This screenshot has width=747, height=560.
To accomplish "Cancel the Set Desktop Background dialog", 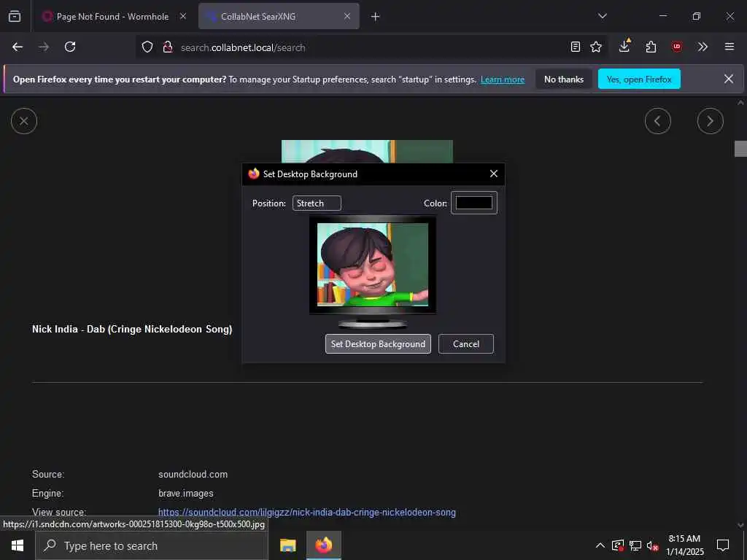I will tap(466, 344).
